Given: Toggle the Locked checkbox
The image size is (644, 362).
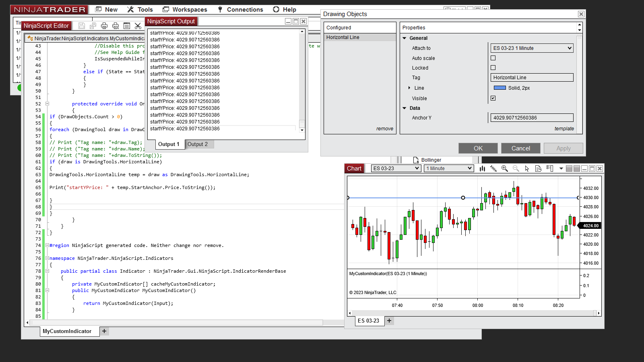Looking at the screenshot, I should [493, 68].
